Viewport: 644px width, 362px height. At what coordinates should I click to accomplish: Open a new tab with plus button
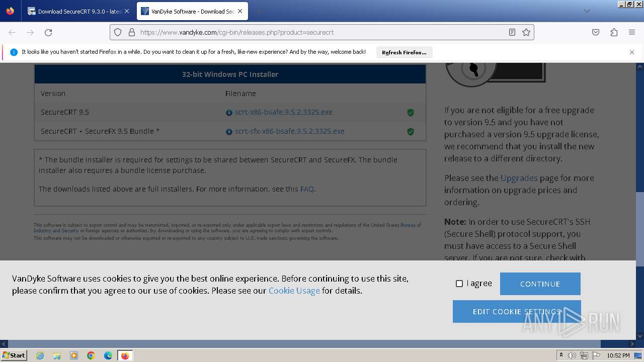259,11
